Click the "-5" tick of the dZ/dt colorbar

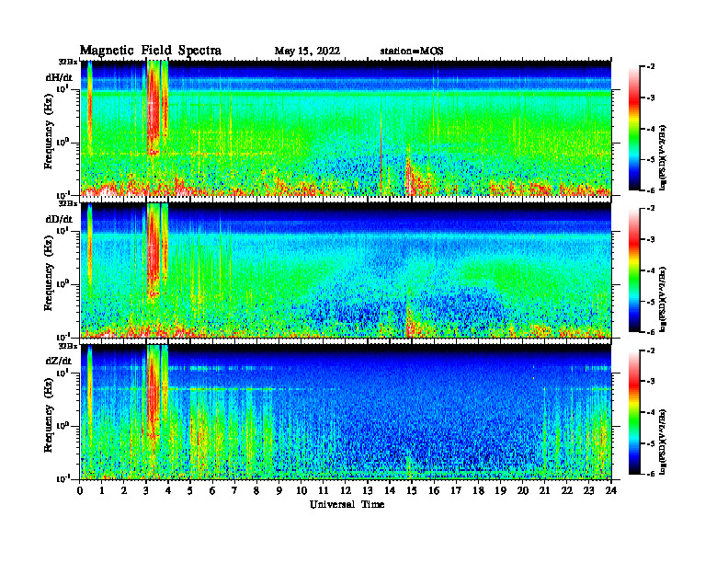pyautogui.click(x=651, y=443)
